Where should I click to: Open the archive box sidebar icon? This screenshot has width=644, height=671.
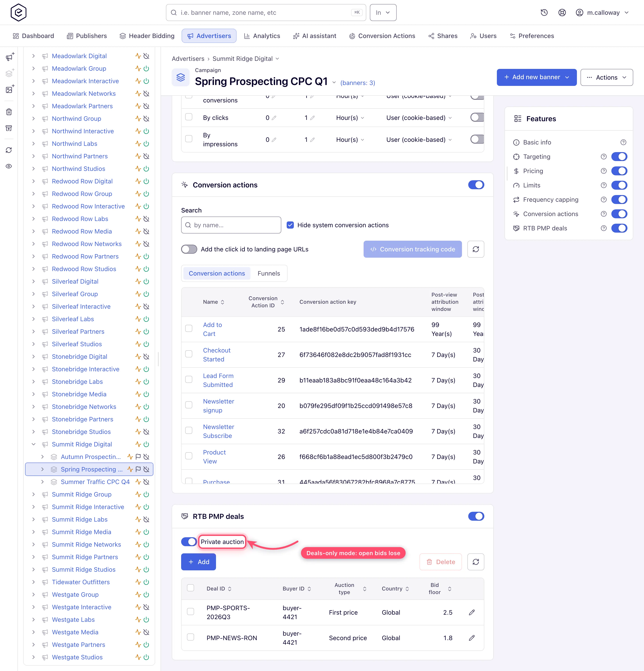[9, 128]
